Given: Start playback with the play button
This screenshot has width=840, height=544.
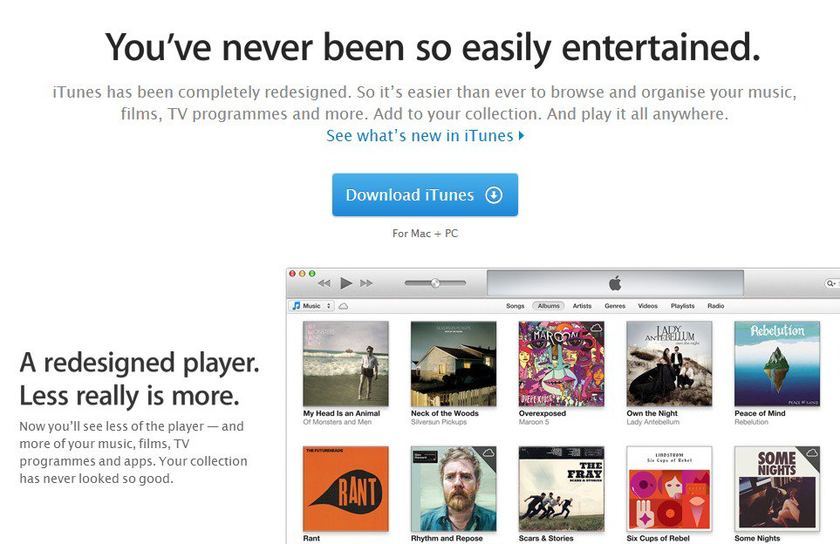Looking at the screenshot, I should click(x=346, y=283).
